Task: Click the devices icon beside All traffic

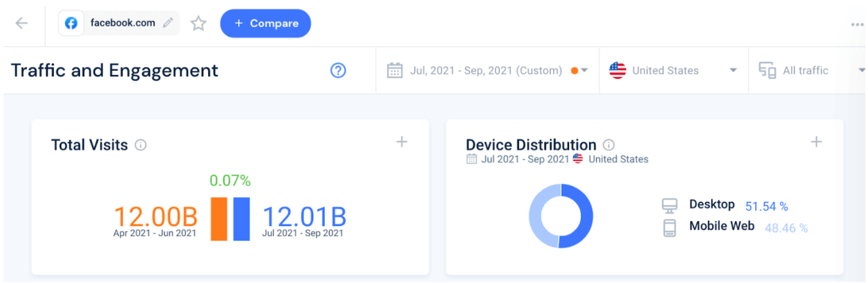Action: coord(767,71)
